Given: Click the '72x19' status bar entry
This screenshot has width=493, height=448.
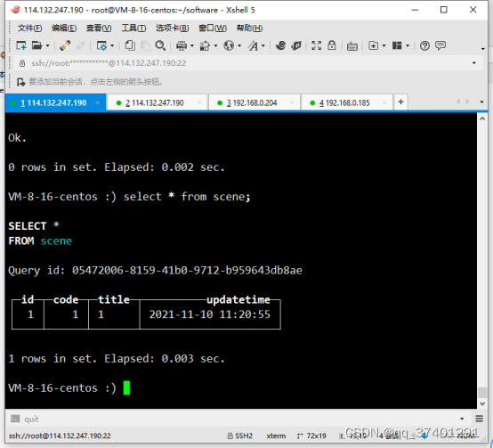Looking at the screenshot, I should click(311, 436).
